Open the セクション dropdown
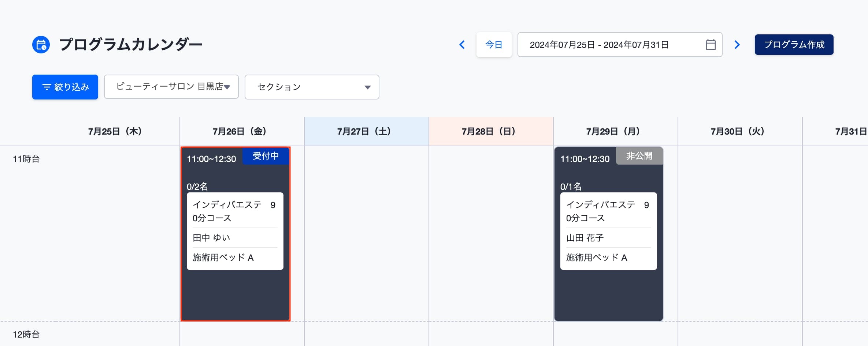 point(312,87)
